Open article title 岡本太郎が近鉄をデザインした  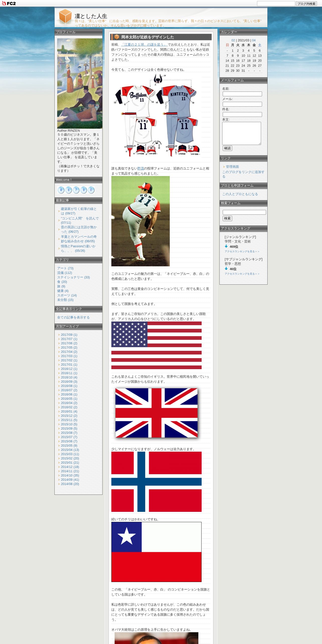148,37
